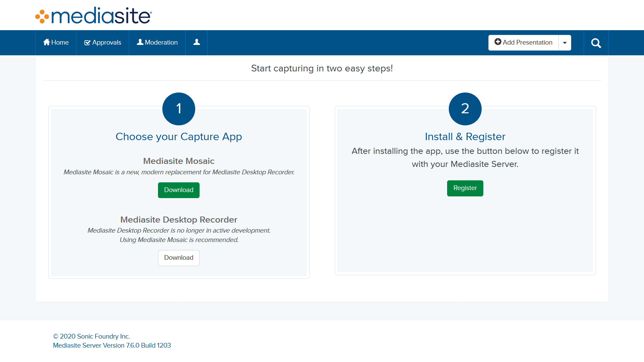Image resolution: width=644 pixels, height=362 pixels.
Task: Click the Mediasite Server Version 7.6.0 text
Action: (x=112, y=345)
